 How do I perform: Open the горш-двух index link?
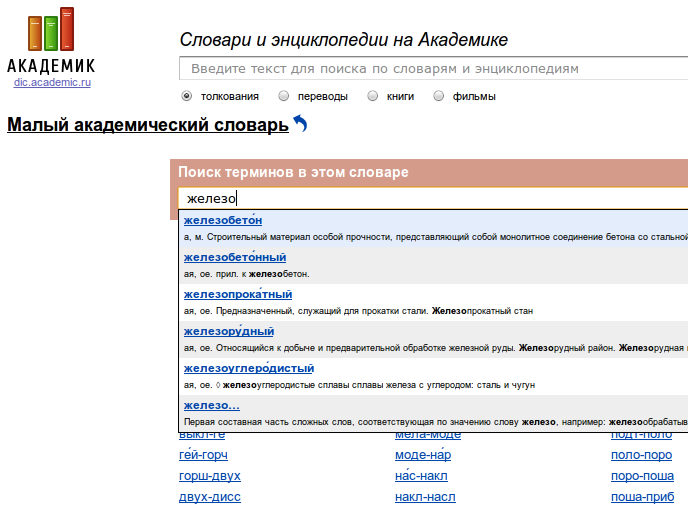click(209, 476)
